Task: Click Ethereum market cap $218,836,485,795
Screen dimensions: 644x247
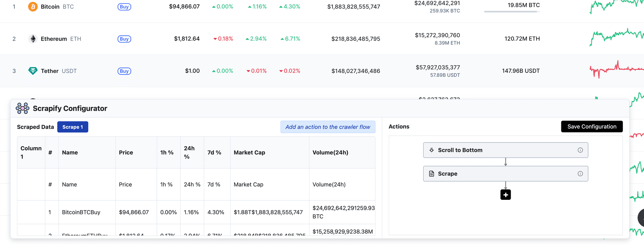Action: click(x=356, y=39)
